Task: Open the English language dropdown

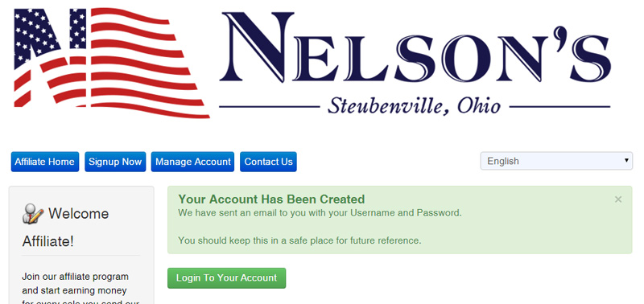Action: (556, 161)
